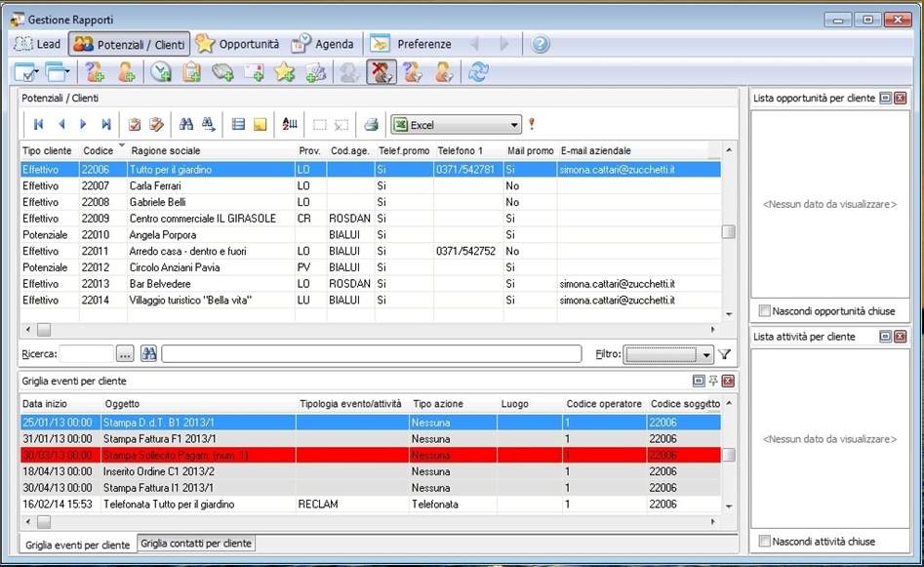924x567 pixels.
Task: Close Lista attività per cliente panel
Action: click(900, 337)
